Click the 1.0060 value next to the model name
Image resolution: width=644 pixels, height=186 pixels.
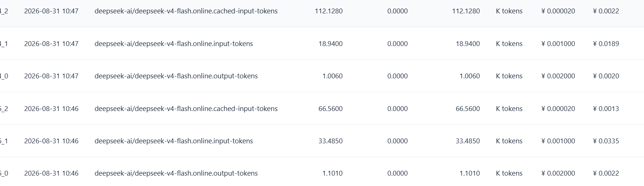coord(332,76)
